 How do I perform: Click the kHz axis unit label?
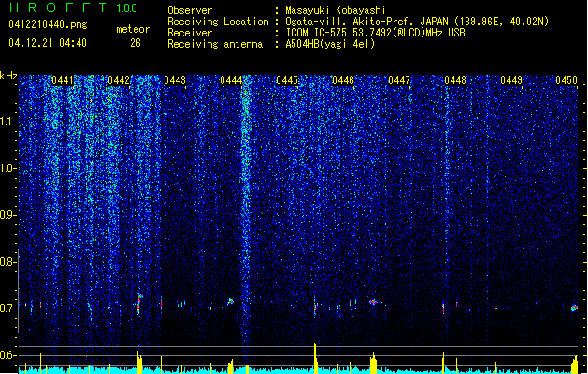8,76
